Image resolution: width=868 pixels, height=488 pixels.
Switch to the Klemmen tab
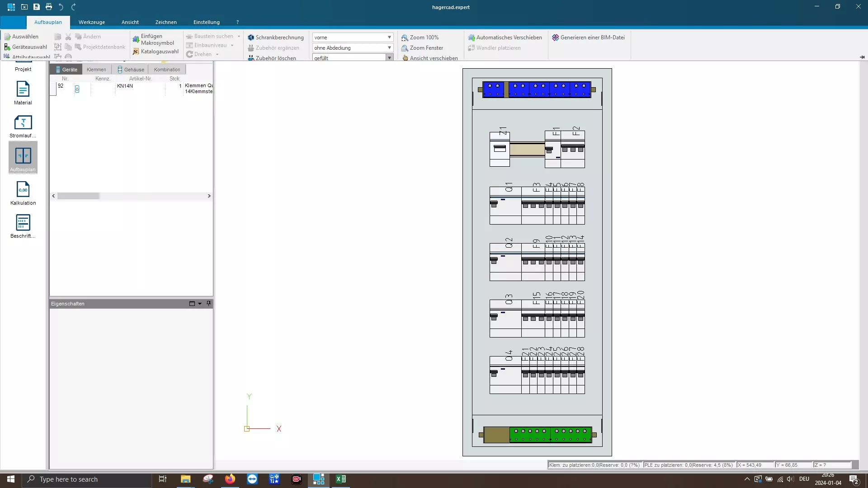(96, 70)
